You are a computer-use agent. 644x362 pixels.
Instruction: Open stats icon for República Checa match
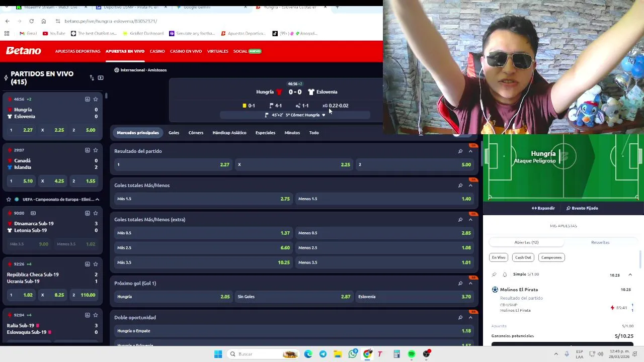coord(87,263)
